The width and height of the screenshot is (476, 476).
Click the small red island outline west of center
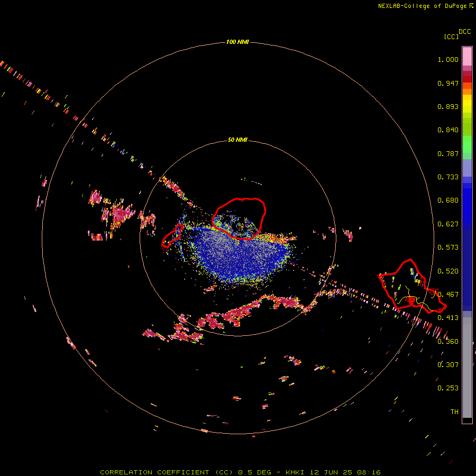coord(172,236)
